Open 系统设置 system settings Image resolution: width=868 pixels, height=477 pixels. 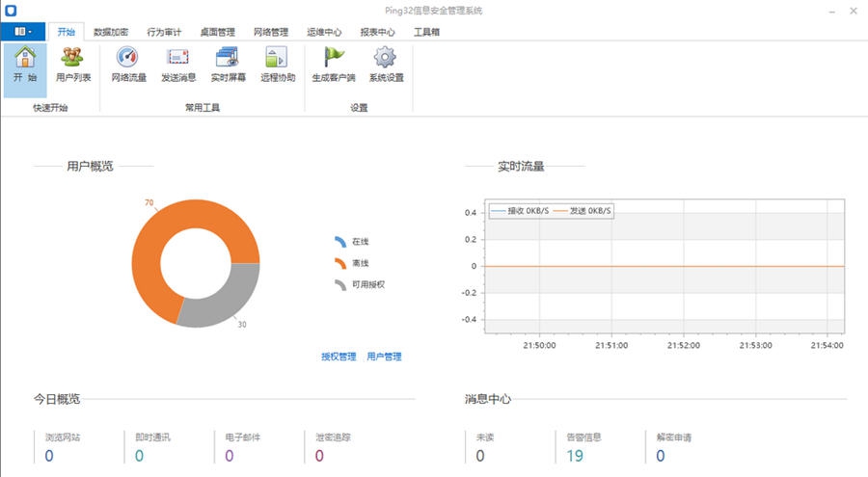click(386, 64)
